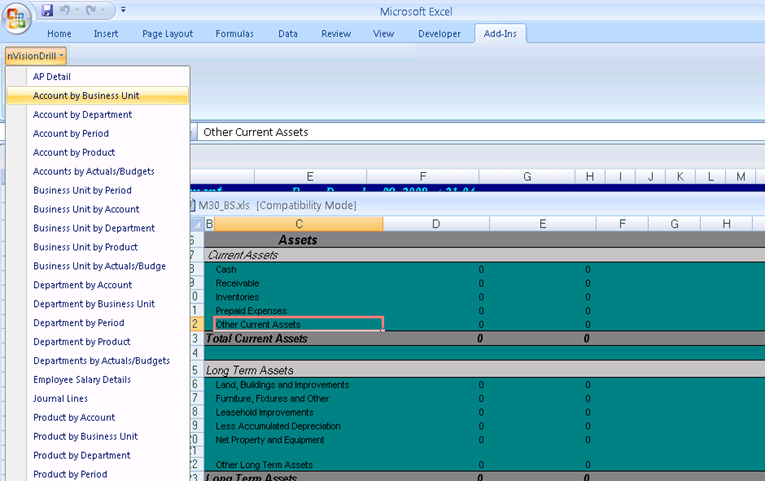Select Department by Product menu item
Screen dimensions: 765x481
pos(98,342)
